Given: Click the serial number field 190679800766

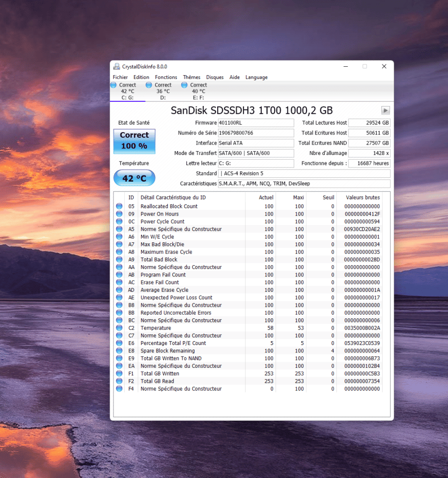Looking at the screenshot, I should coord(256,133).
